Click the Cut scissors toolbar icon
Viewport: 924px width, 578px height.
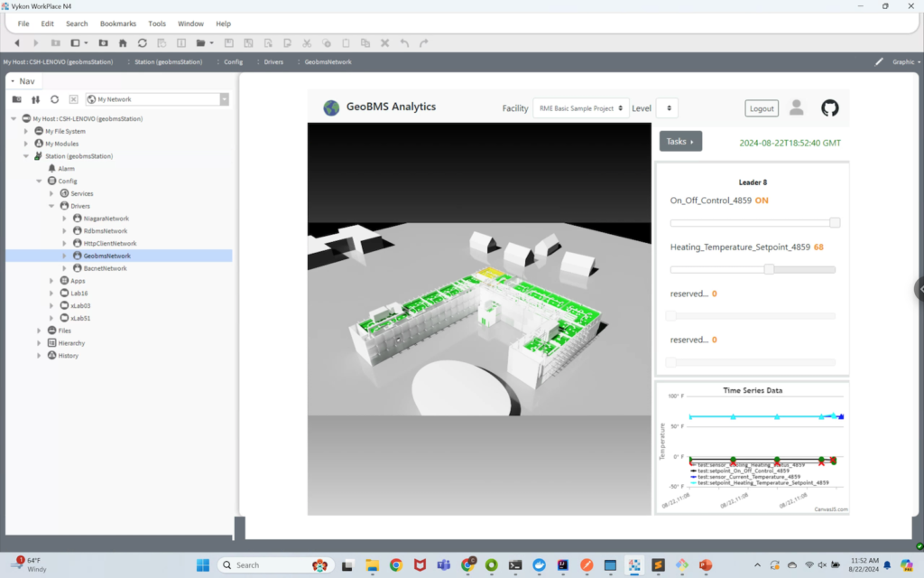click(307, 43)
